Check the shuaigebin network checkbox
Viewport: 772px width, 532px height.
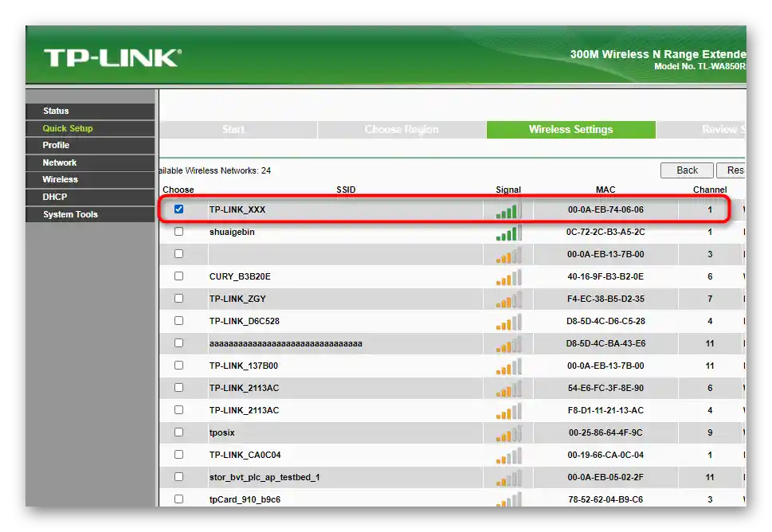pyautogui.click(x=178, y=231)
